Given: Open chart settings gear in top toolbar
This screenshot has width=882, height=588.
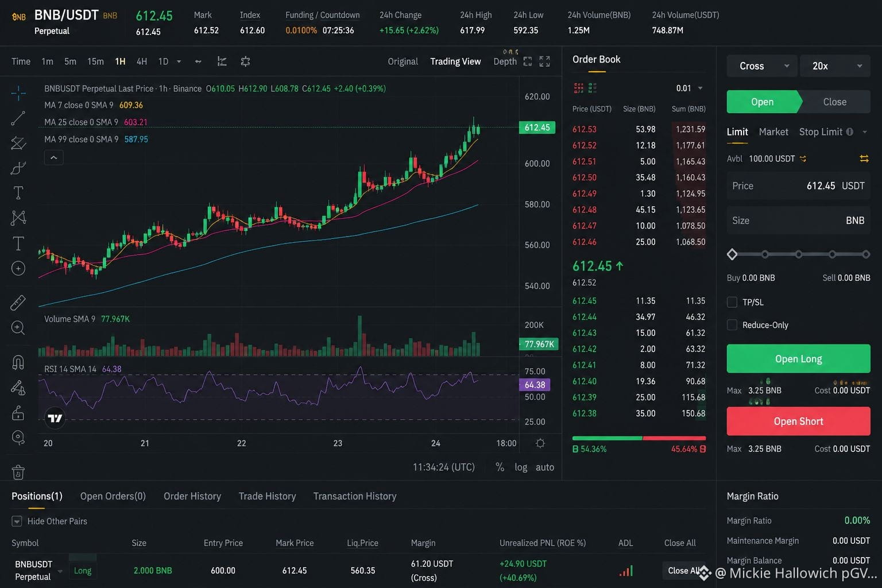Looking at the screenshot, I should [245, 61].
